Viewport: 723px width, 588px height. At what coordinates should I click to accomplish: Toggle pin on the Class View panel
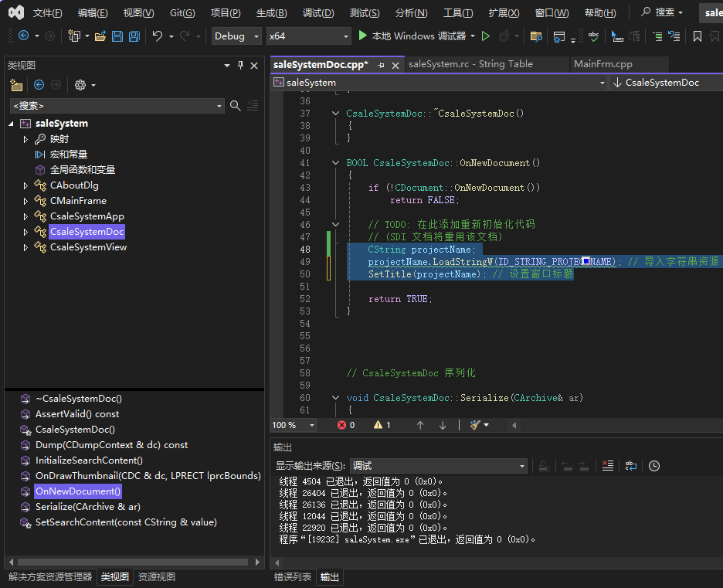click(x=240, y=66)
